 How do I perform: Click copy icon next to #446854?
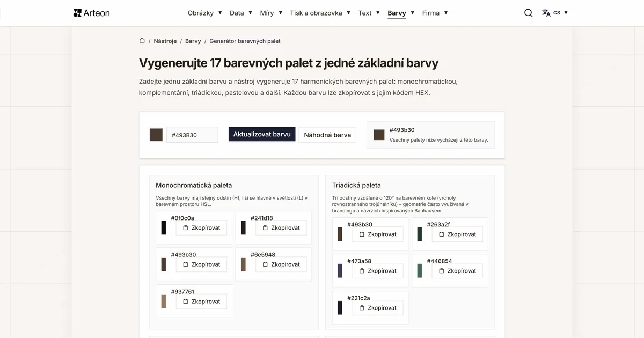click(442, 271)
